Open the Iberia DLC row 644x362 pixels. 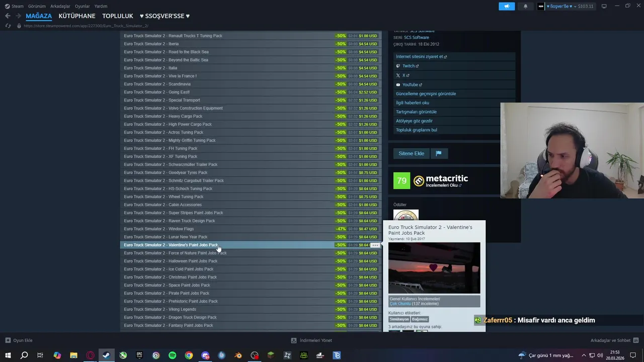pos(251,44)
